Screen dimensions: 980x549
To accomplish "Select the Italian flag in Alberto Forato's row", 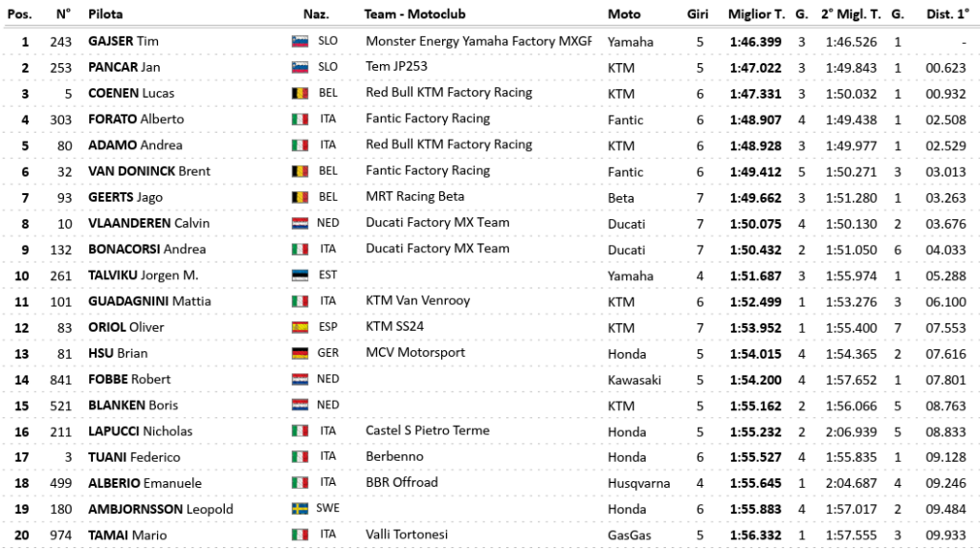I will pos(299,120).
